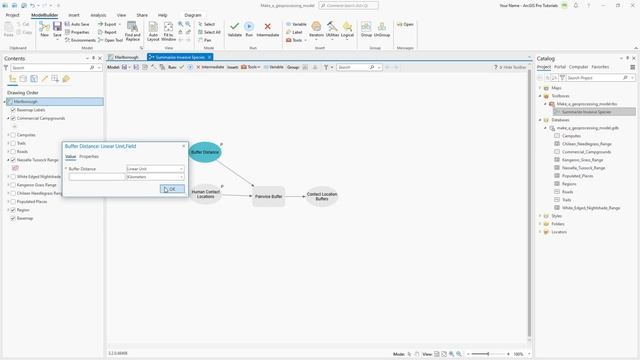Open the Kilometers unit dropdown

coord(155,177)
